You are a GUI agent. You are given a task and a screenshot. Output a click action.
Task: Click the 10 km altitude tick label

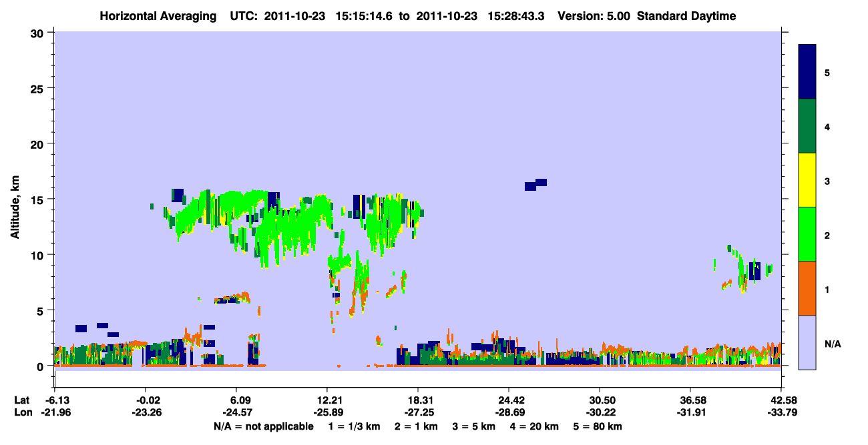(39, 255)
